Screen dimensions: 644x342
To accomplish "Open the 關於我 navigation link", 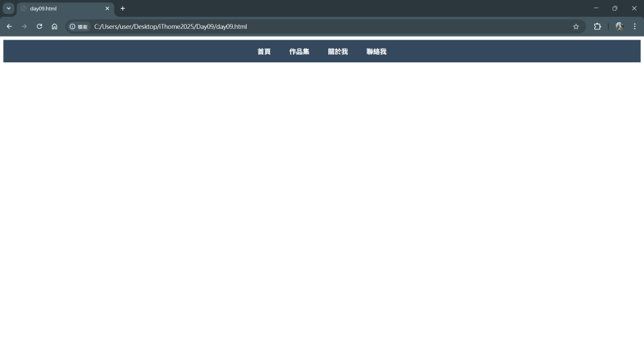I will point(338,52).
